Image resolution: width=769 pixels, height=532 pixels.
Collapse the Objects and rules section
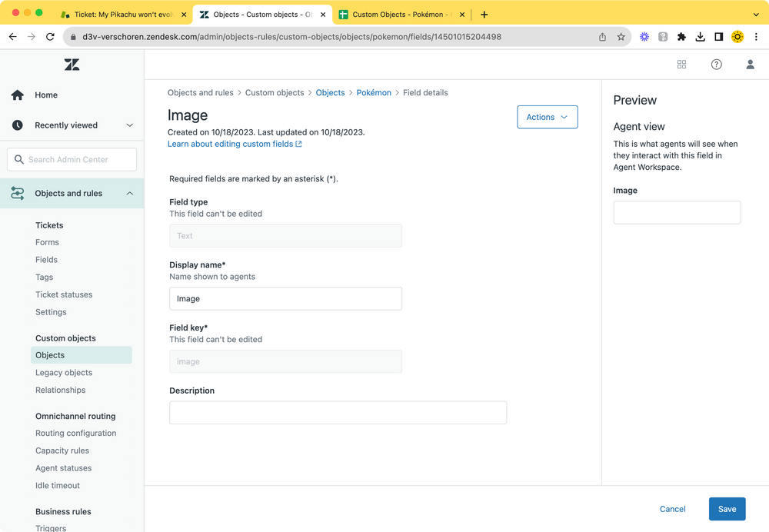(x=131, y=193)
